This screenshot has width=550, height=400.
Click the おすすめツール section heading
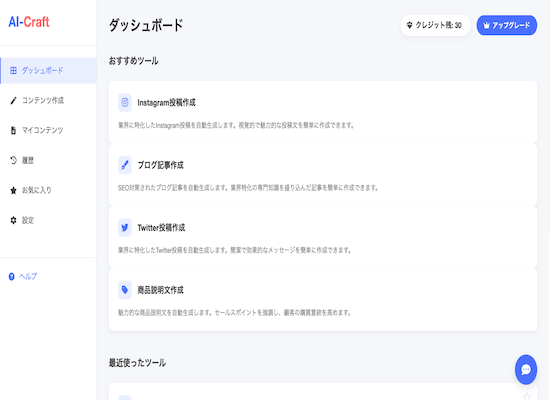[133, 61]
